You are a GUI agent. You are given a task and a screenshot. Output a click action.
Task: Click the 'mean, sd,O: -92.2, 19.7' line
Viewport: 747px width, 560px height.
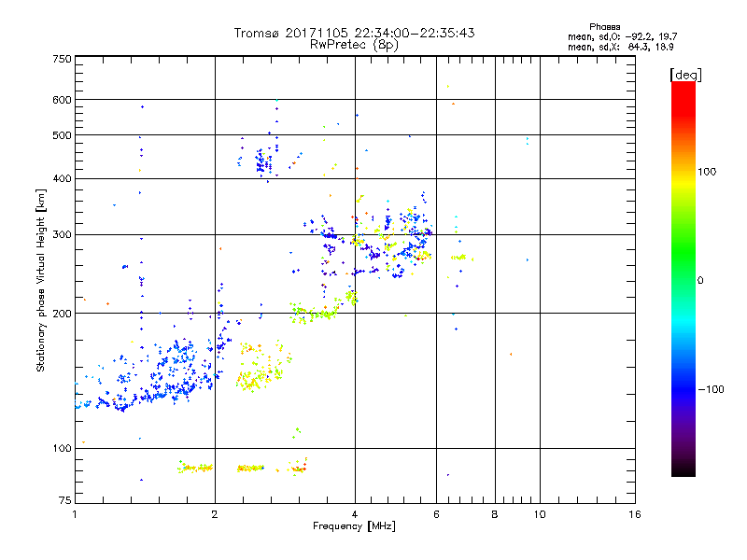622,36
